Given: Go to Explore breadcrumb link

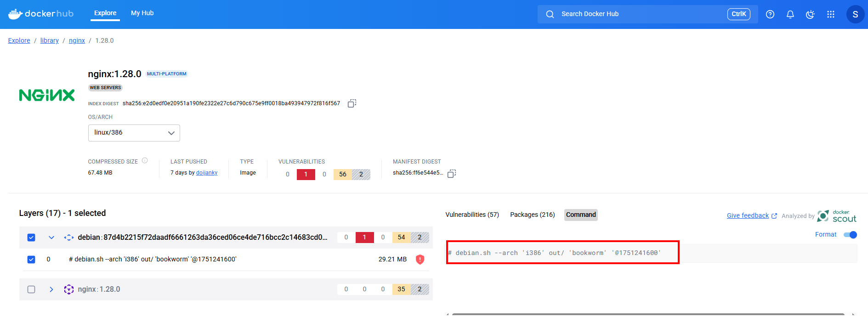Looking at the screenshot, I should point(19,40).
